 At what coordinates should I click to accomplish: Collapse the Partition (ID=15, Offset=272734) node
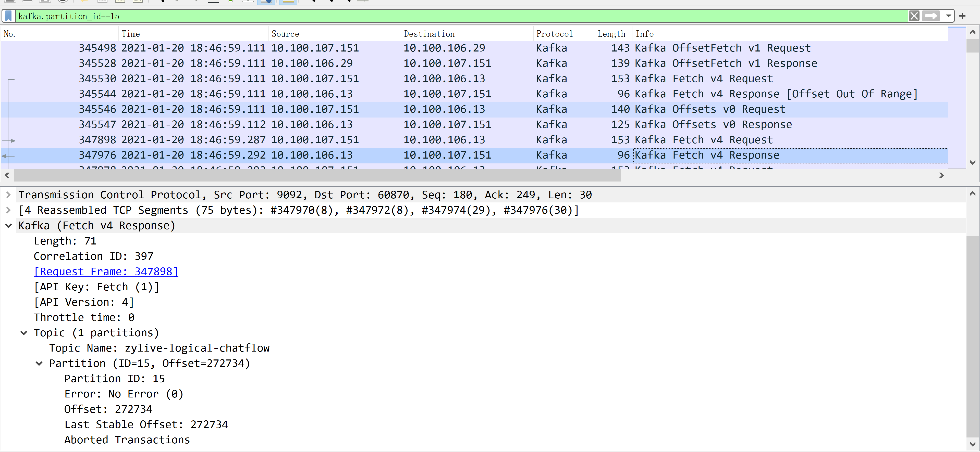pyautogui.click(x=39, y=364)
